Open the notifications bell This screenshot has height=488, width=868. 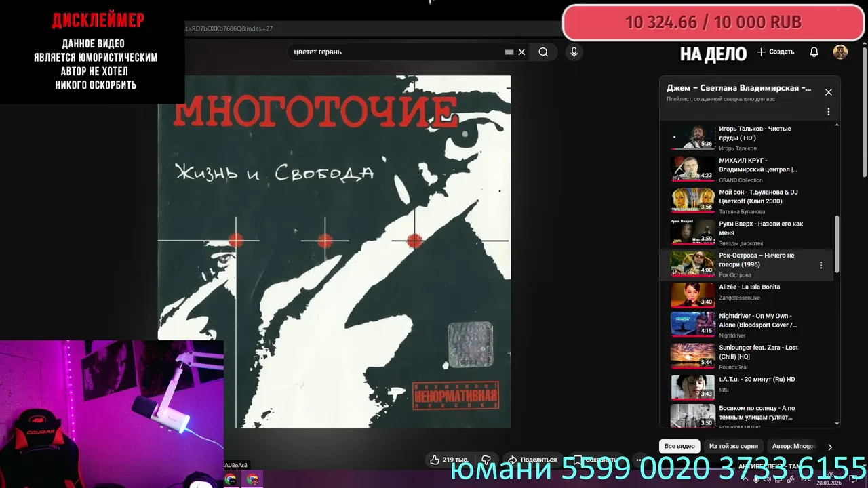[x=814, y=52]
